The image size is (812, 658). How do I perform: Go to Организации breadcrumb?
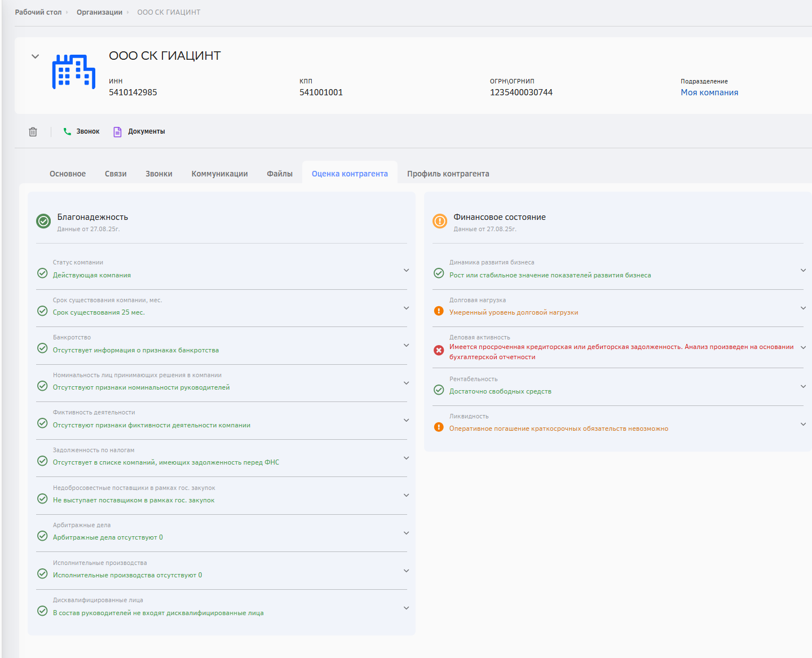[99, 12]
